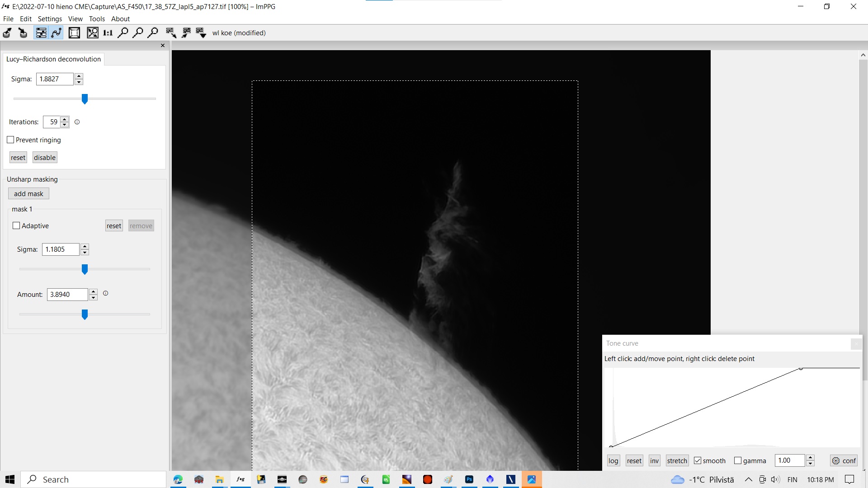This screenshot has height=488, width=868.
Task: Open the notification center icon
Action: pyautogui.click(x=849, y=479)
